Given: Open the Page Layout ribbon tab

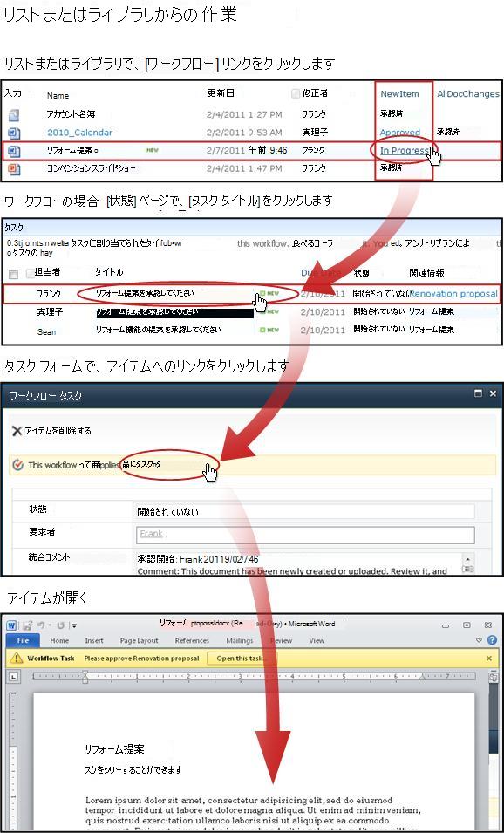Looking at the screenshot, I should (140, 641).
